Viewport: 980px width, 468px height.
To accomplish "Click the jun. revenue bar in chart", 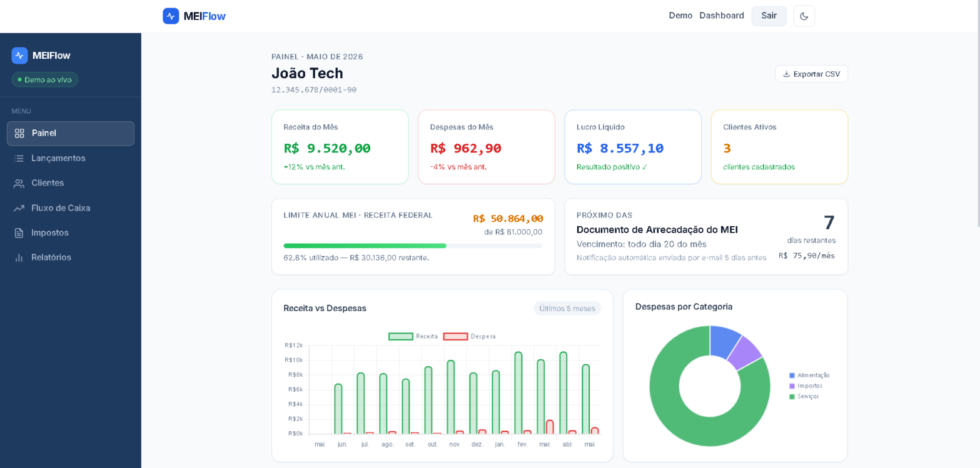I will 338,409.
